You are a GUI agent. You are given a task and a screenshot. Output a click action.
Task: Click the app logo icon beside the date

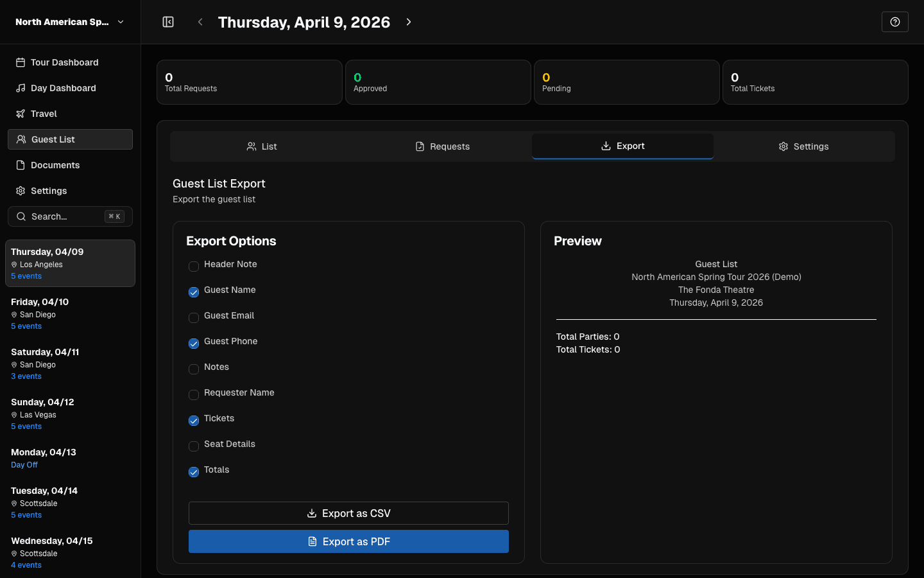pos(167,21)
